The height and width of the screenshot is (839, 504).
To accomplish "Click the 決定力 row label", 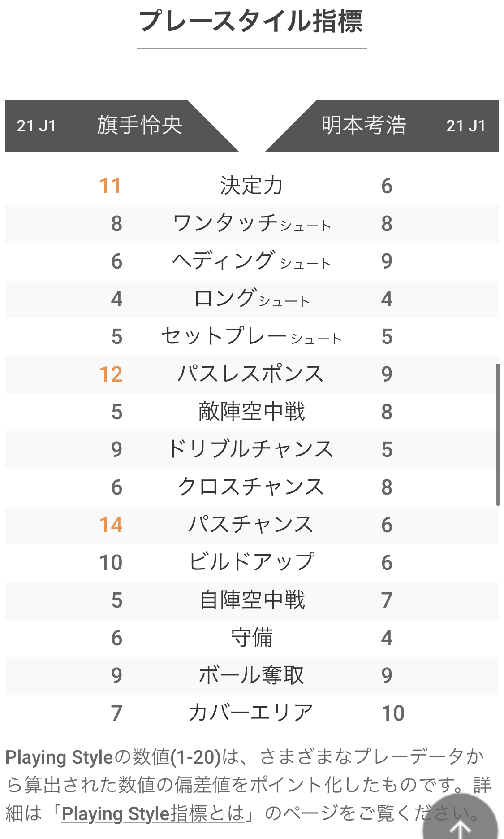I will tap(251, 186).
